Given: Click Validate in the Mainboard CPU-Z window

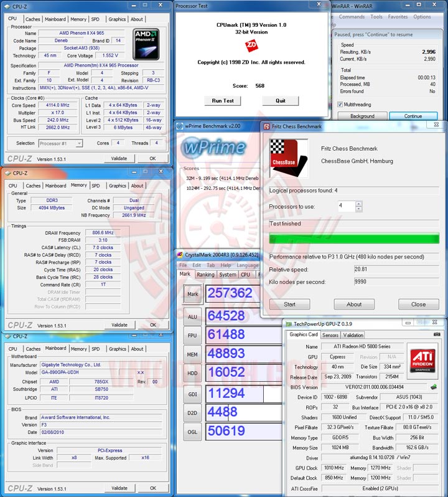Looking at the screenshot, I should pyautogui.click(x=119, y=488).
